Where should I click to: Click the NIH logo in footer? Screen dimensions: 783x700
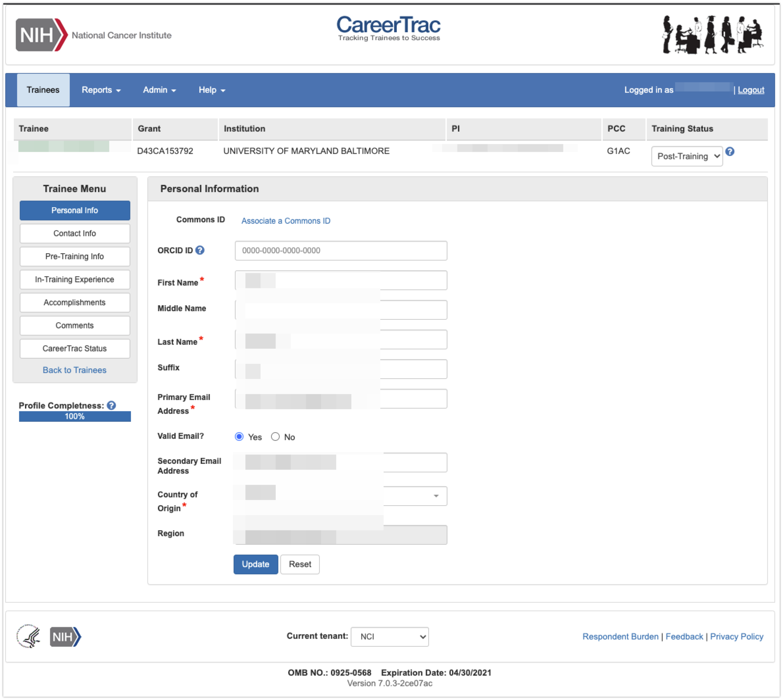coord(65,637)
